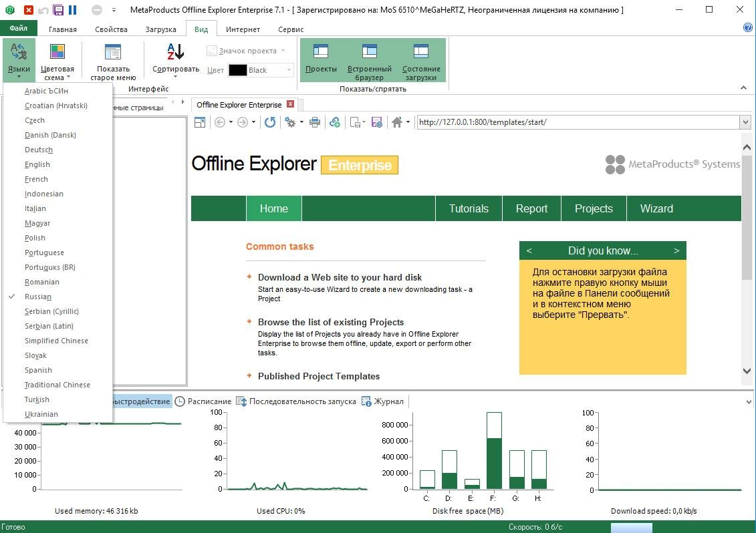Click the status bar progress indicator
Viewport: 756px width, 533px height.
(631, 528)
